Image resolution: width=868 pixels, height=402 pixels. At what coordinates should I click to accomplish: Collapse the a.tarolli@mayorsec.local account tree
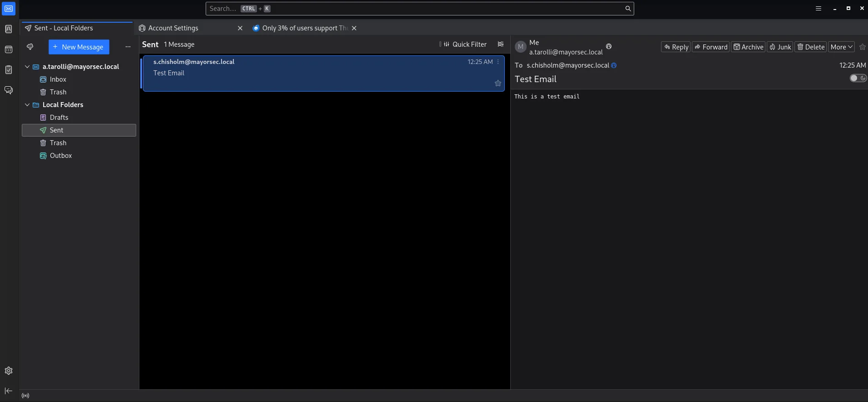[x=27, y=67]
